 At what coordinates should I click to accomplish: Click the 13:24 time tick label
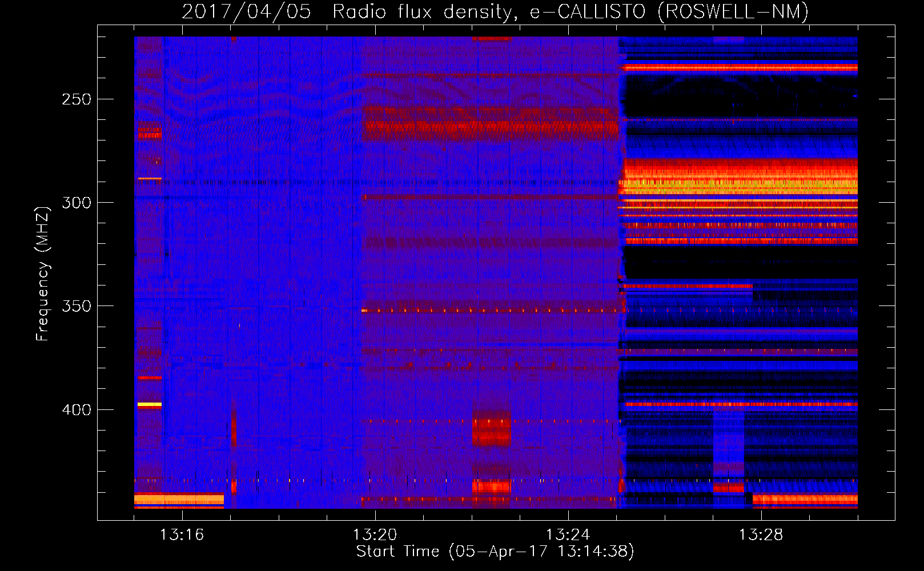tap(568, 534)
